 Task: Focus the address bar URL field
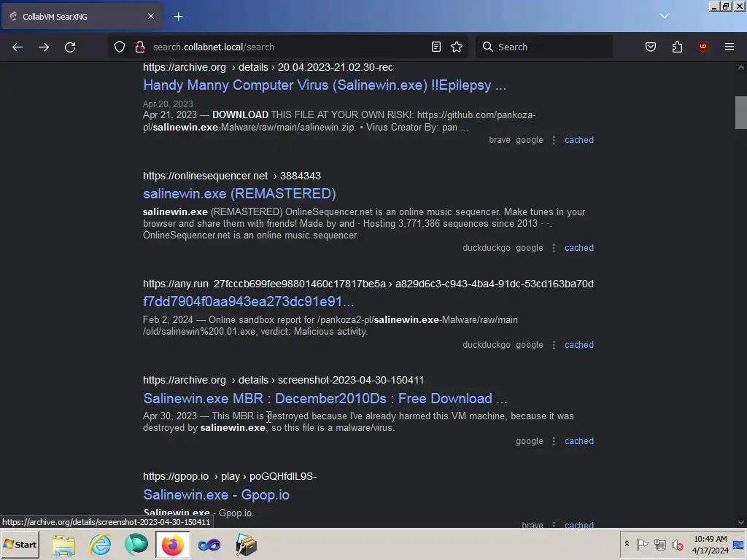click(288, 47)
